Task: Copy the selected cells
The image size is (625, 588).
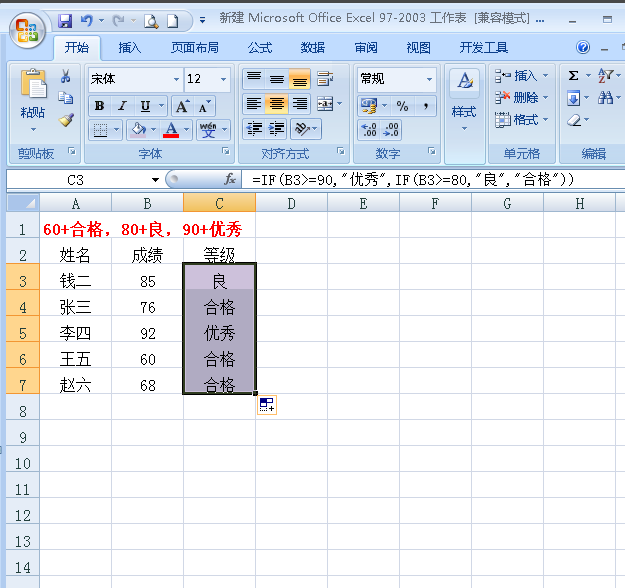Action: (x=66, y=97)
